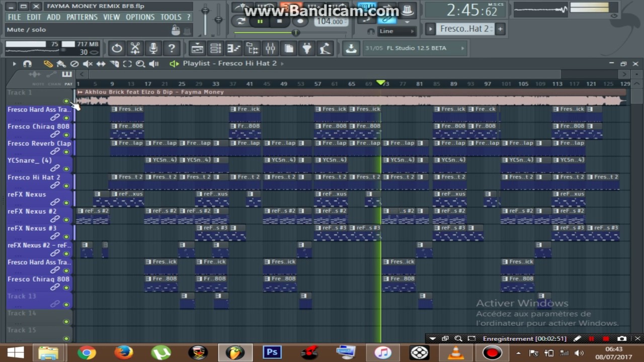Open audio recording microphone button
This screenshot has width=644, height=362.
pyautogui.click(x=153, y=48)
